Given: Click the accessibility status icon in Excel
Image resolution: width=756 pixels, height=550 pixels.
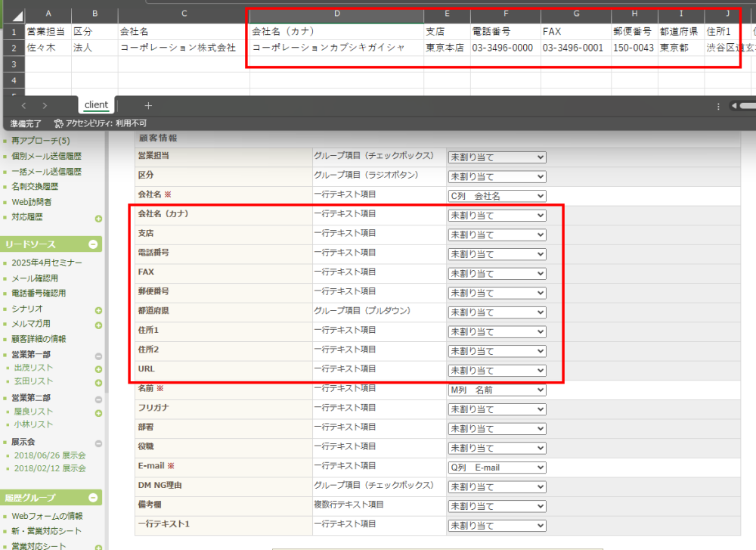Looking at the screenshot, I should [59, 123].
